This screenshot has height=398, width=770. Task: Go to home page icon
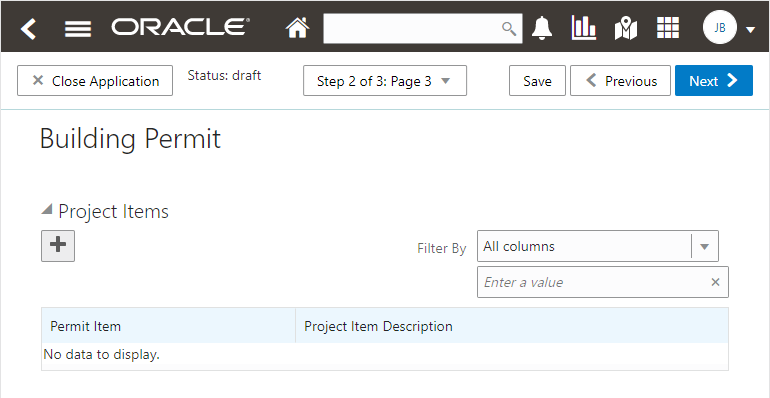click(x=298, y=28)
